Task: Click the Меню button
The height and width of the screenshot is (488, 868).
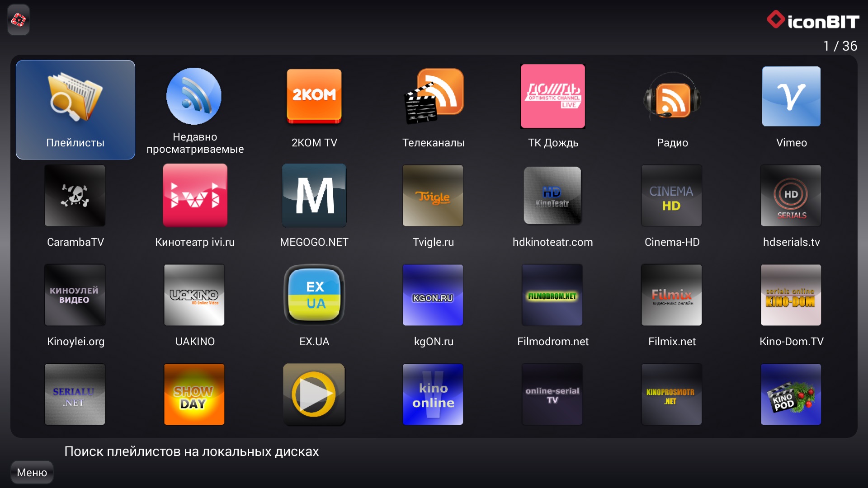Action: (x=32, y=473)
